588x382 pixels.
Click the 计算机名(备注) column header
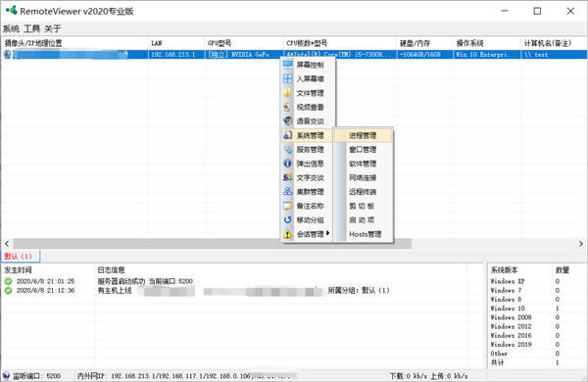554,43
